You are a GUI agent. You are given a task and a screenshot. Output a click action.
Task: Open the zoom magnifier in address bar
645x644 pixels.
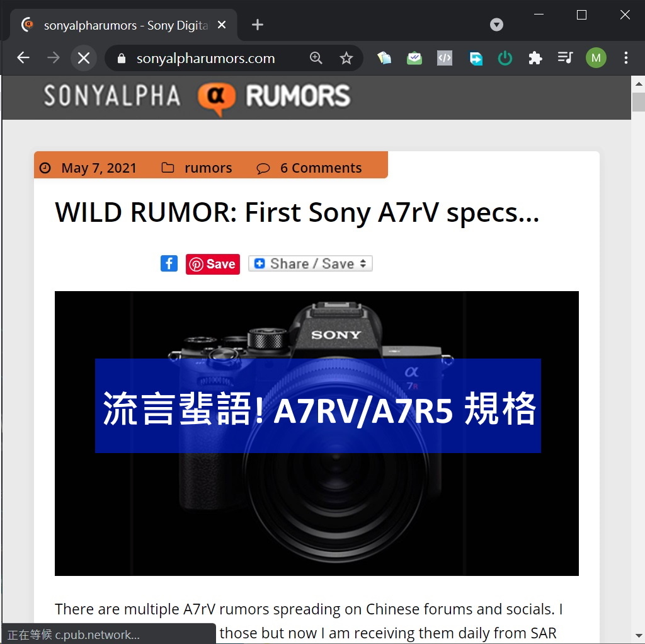click(x=316, y=58)
